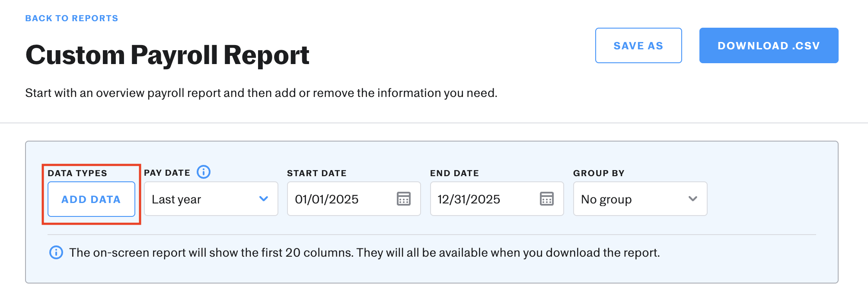This screenshot has height=303, width=868.
Task: Click the Pay Date info icon
Action: click(x=204, y=172)
